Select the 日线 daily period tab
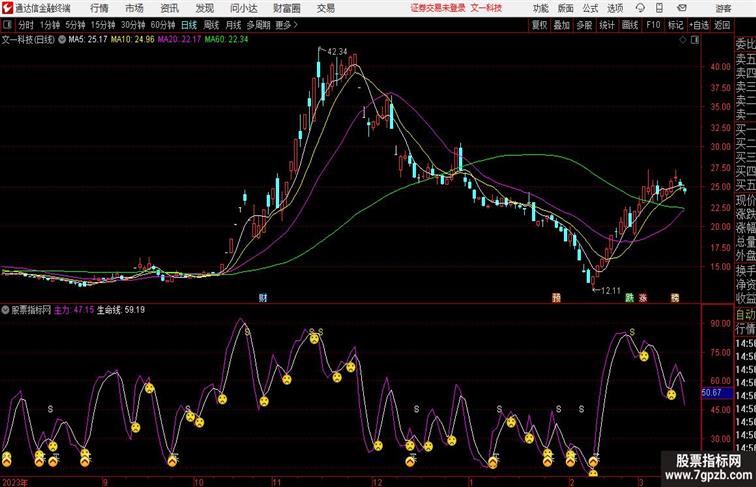This screenshot has width=756, height=487. 189,25
